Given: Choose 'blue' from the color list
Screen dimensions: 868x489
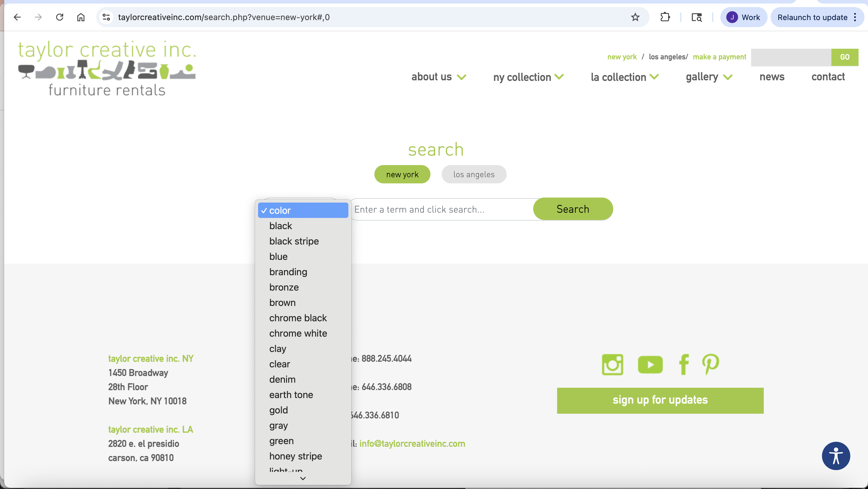Looking at the screenshot, I should tap(303, 257).
